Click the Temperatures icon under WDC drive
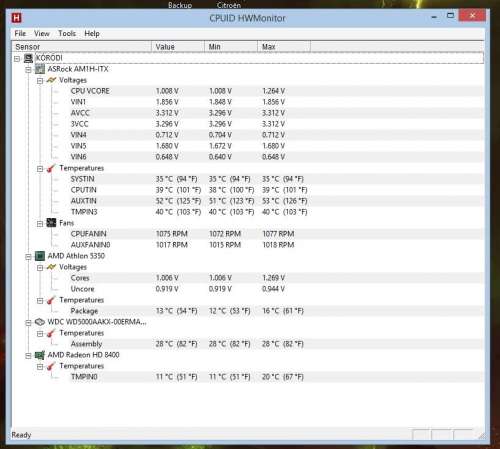The image size is (500, 449). (51, 333)
